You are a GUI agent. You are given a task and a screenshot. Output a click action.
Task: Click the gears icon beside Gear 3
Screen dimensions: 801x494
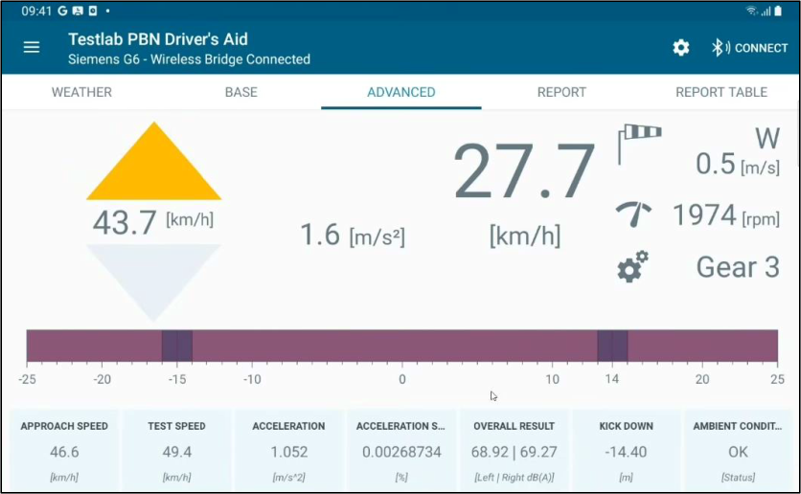tap(633, 266)
